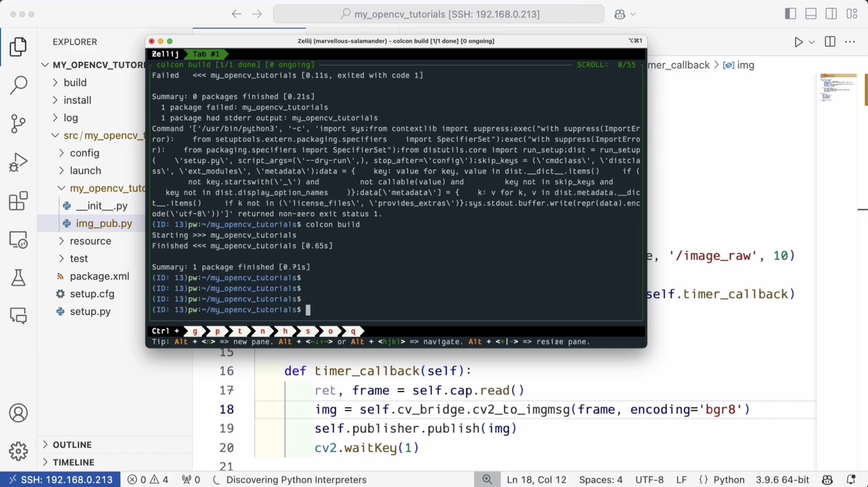868x487 pixels.
Task: Expand the build folder
Action: pyautogui.click(x=75, y=83)
